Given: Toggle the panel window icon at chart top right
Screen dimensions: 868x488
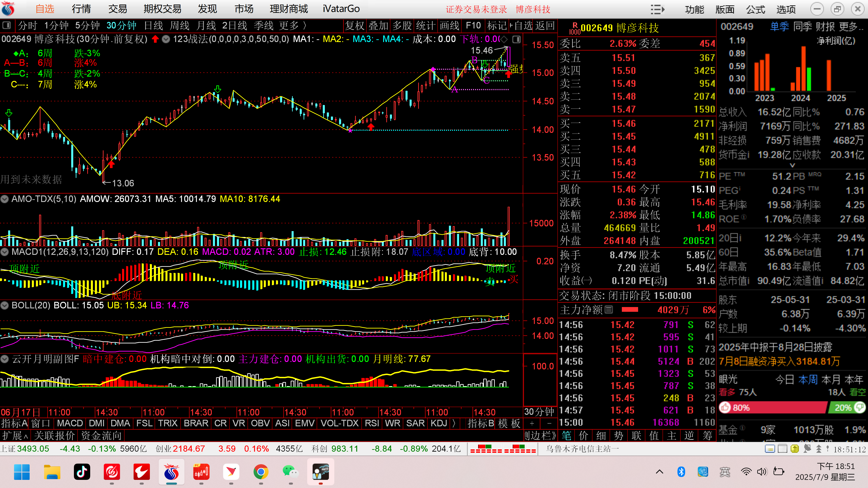Looking at the screenshot, I should (517, 39).
